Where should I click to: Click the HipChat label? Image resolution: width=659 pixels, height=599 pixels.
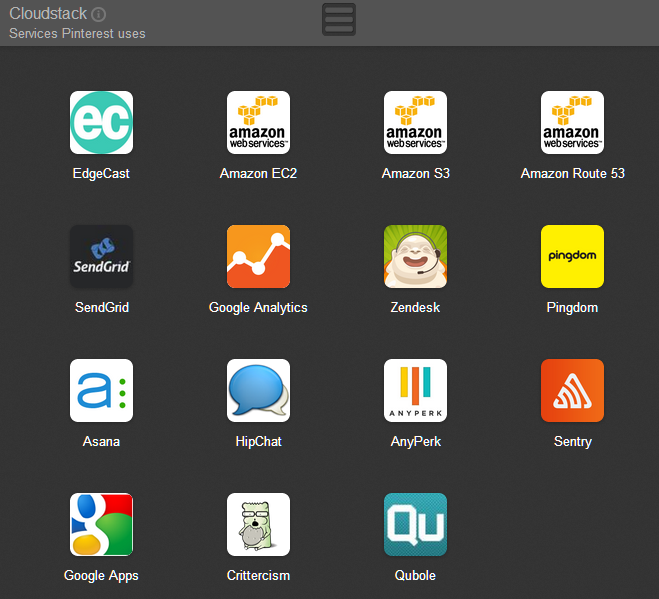coord(258,442)
